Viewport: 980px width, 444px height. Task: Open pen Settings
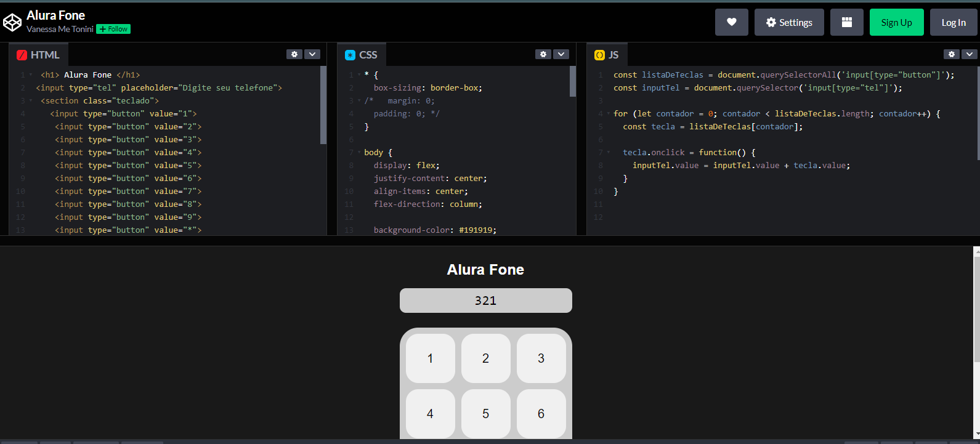click(789, 22)
